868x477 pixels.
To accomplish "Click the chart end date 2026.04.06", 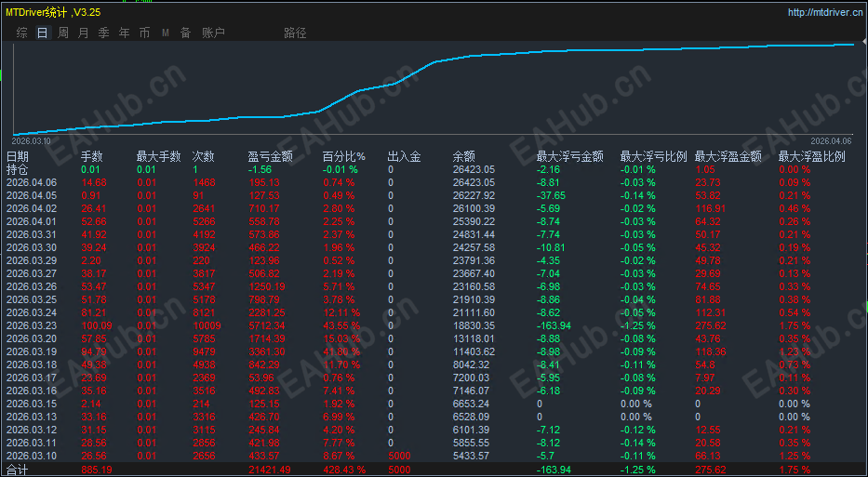I will [x=831, y=141].
